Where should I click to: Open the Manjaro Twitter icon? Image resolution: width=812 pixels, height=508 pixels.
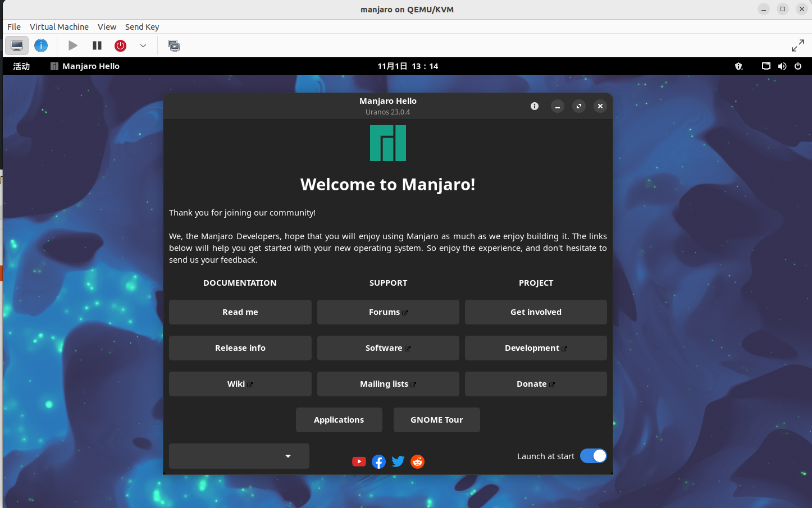pos(398,461)
